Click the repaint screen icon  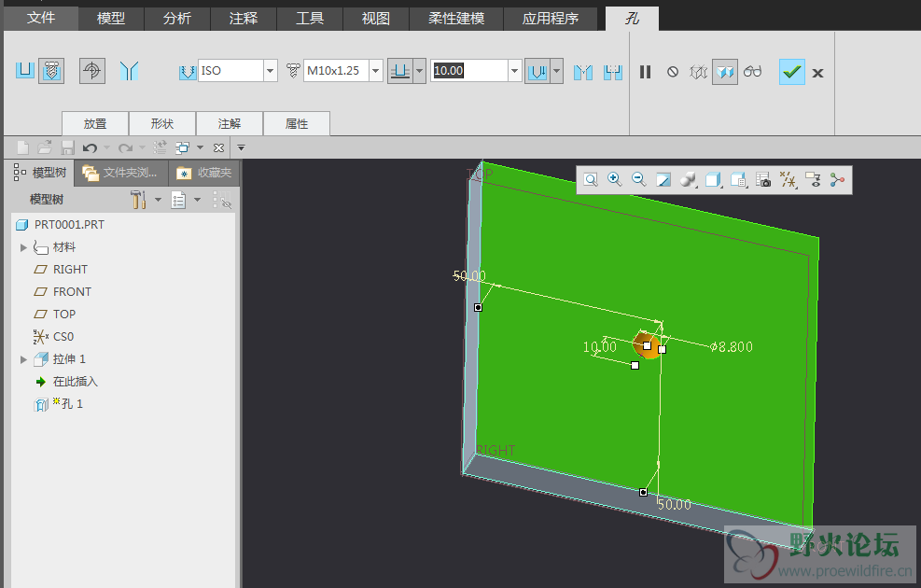pos(663,180)
